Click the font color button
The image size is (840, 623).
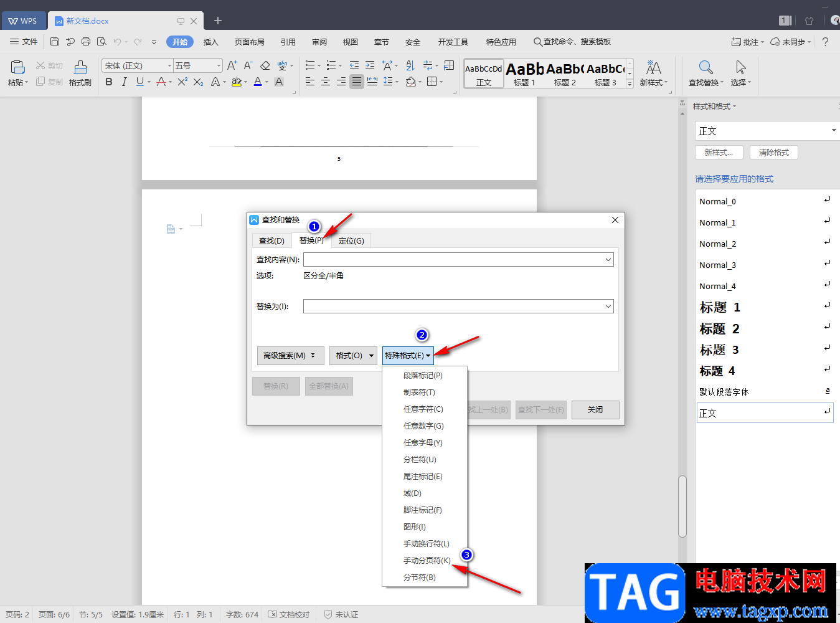pyautogui.click(x=258, y=82)
